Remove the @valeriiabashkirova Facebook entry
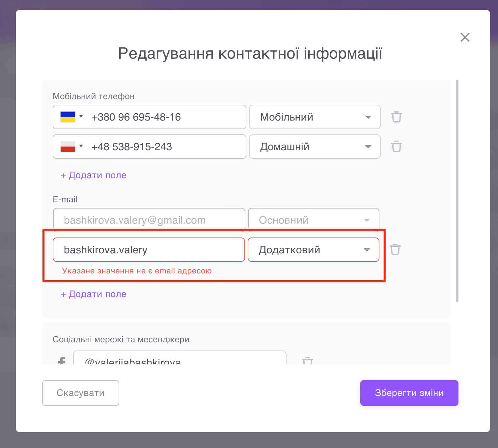Viewport: 498px width, 448px height. pos(308,360)
